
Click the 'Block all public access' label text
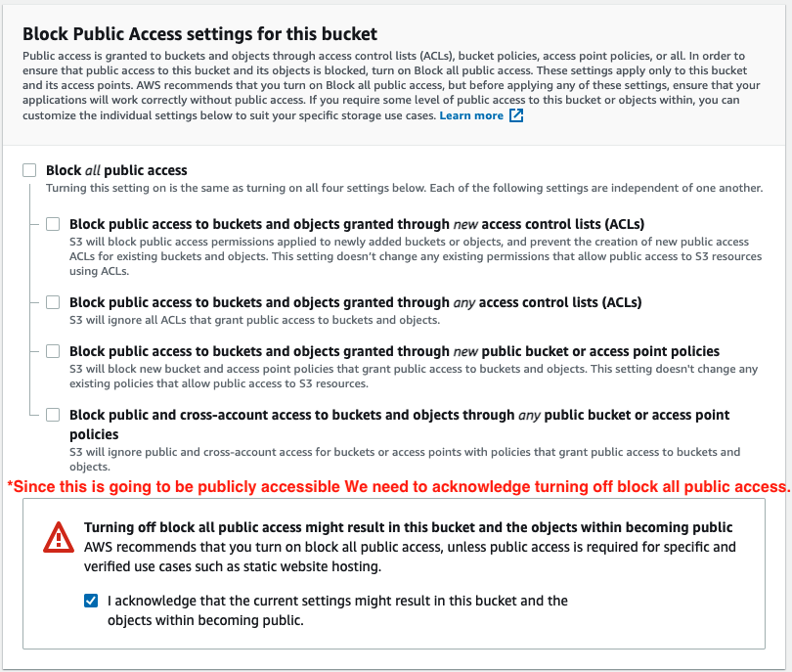(116, 170)
